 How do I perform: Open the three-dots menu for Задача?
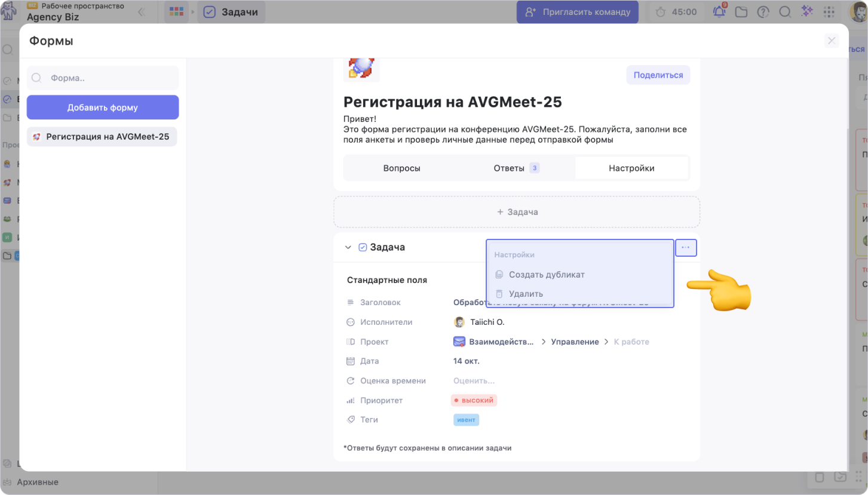coord(686,247)
